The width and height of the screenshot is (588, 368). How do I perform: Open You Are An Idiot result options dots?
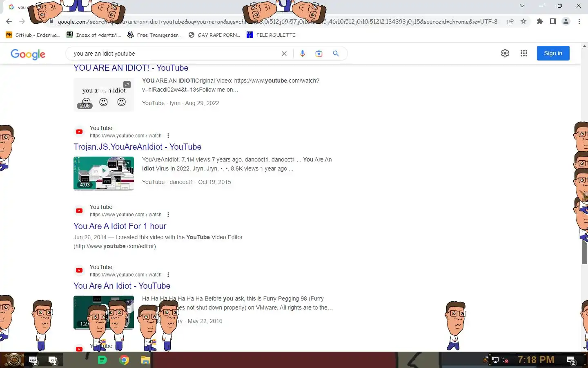point(168,275)
